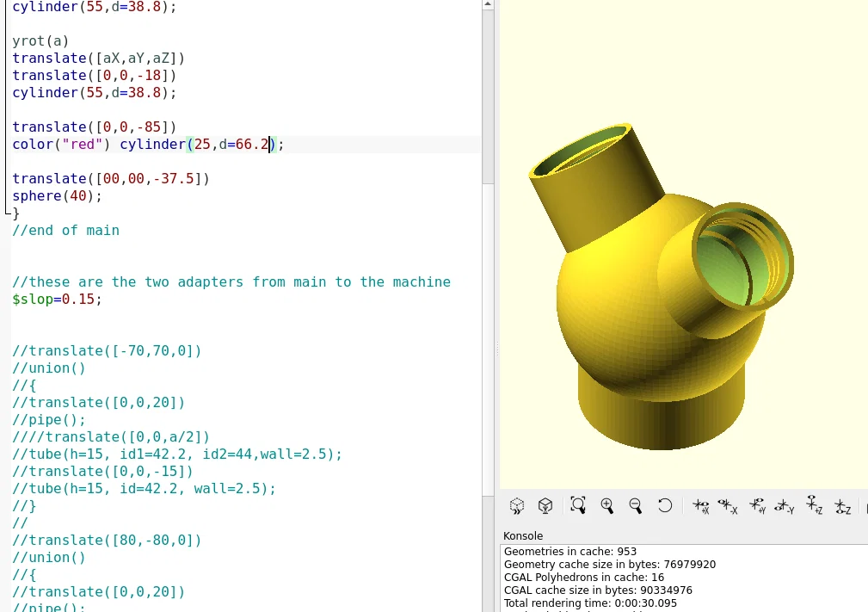Click the Konsole panel title
868x612 pixels.
click(522, 535)
